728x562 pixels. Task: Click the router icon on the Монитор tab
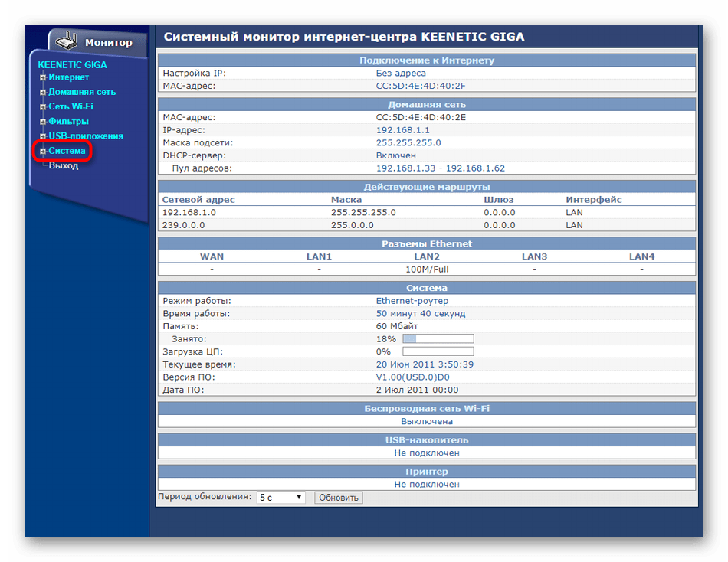(67, 40)
